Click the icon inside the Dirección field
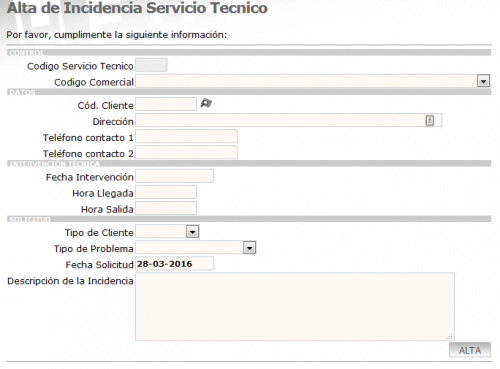The image size is (500, 369). (x=430, y=120)
